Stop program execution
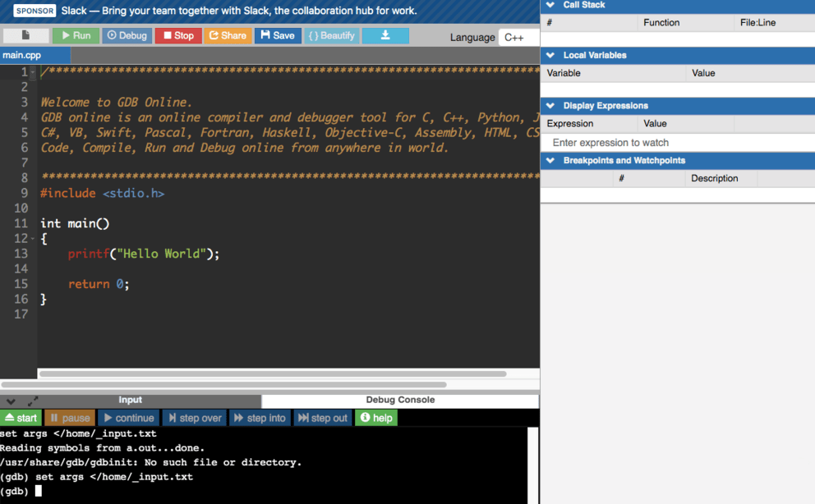The width and height of the screenshot is (815, 504). [x=177, y=34]
